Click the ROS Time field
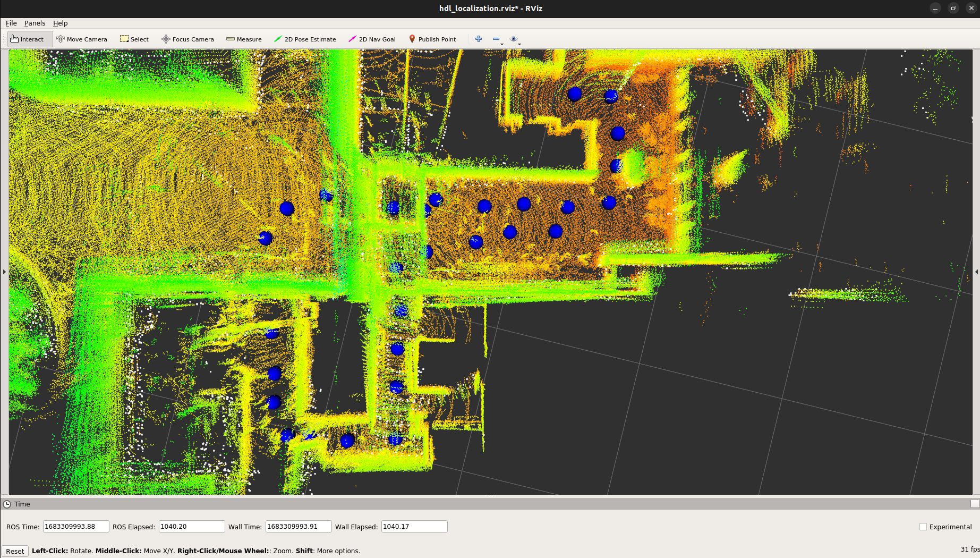This screenshot has height=558, width=980. point(76,527)
